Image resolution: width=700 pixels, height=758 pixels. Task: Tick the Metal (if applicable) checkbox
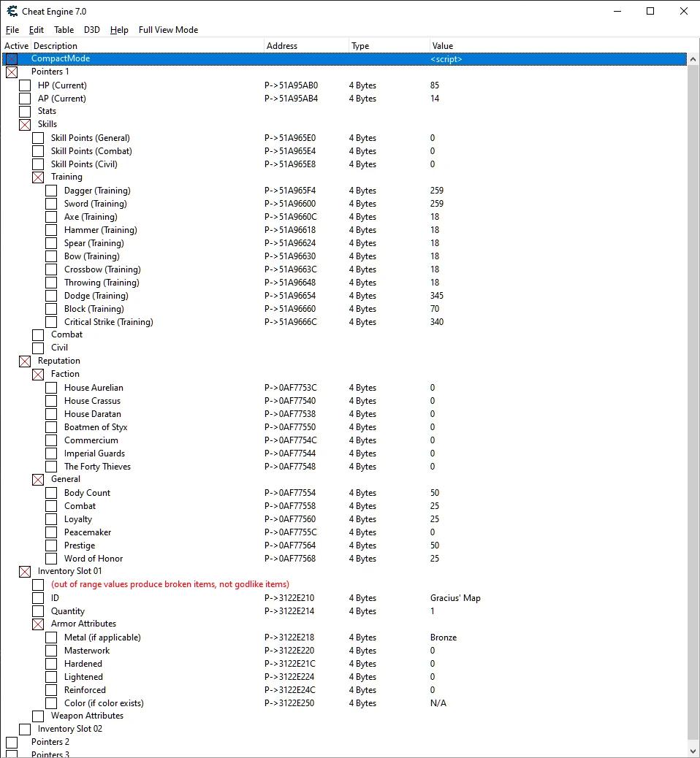click(51, 638)
